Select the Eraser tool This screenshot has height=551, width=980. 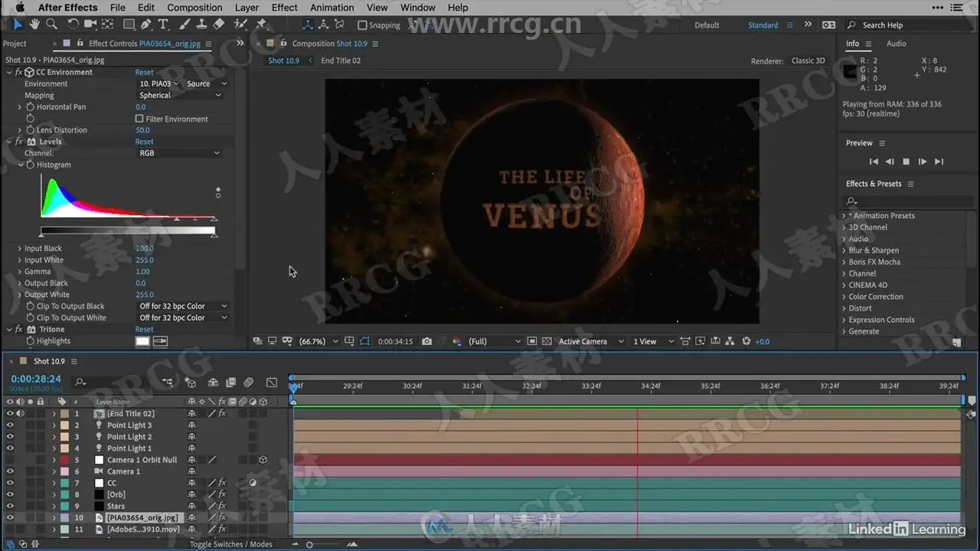220,24
